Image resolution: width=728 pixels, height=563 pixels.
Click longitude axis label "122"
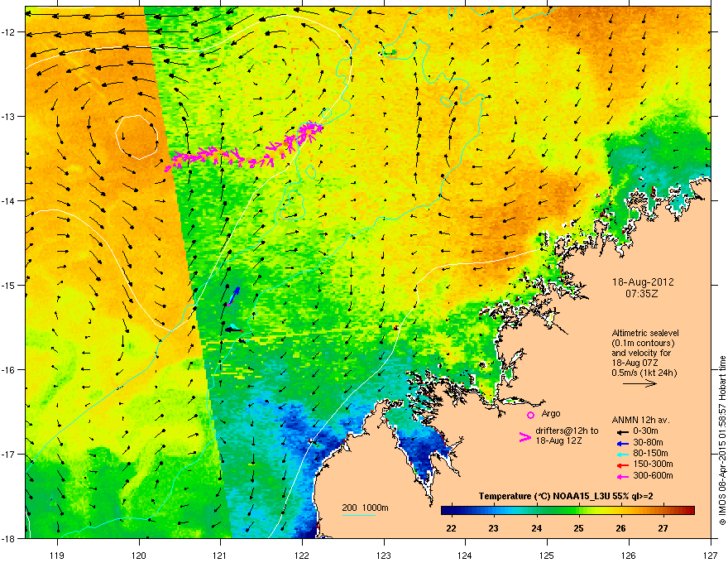302,555
